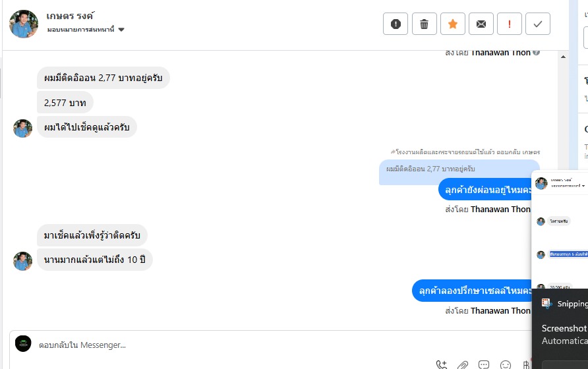Click the small dropdown arrow in the screenshot preview
The height and width of the screenshot is (369, 588).
pos(583,186)
